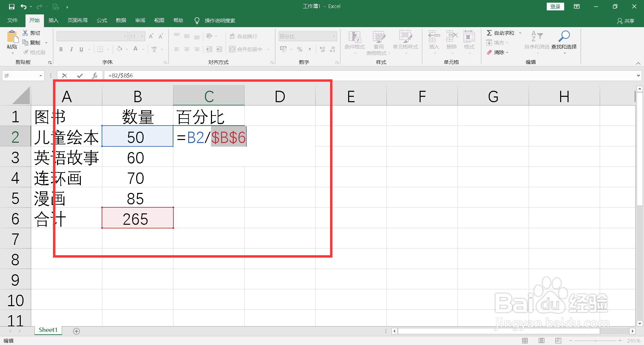Viewport: 644px width, 345px height.
Task: Click Format Painter button
Action: pos(34,52)
